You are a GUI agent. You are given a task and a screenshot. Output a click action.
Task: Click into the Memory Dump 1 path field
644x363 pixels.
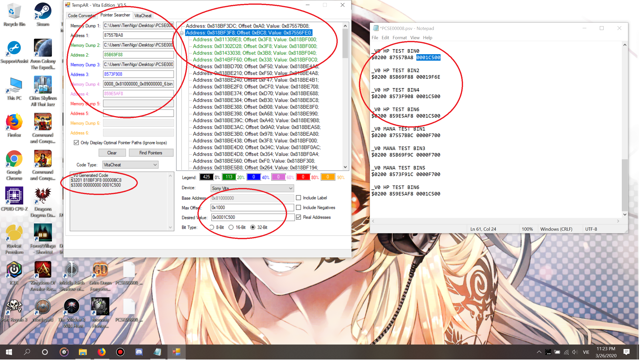[138, 25]
